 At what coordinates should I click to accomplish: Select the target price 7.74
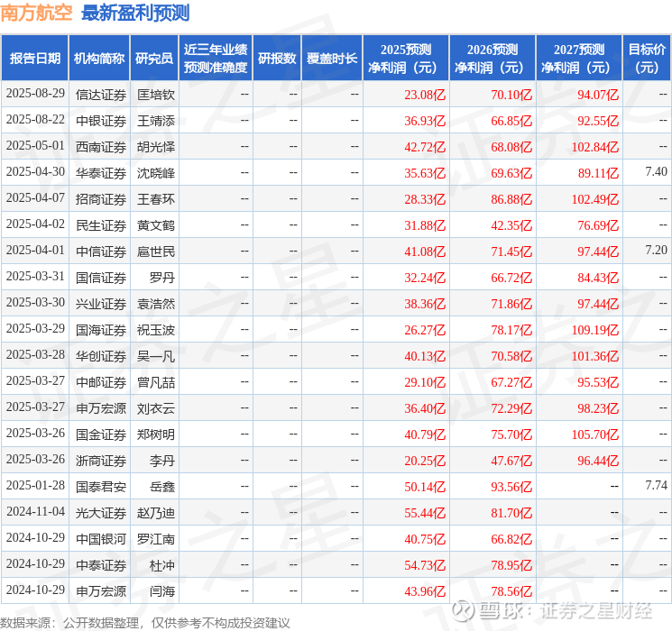point(656,485)
